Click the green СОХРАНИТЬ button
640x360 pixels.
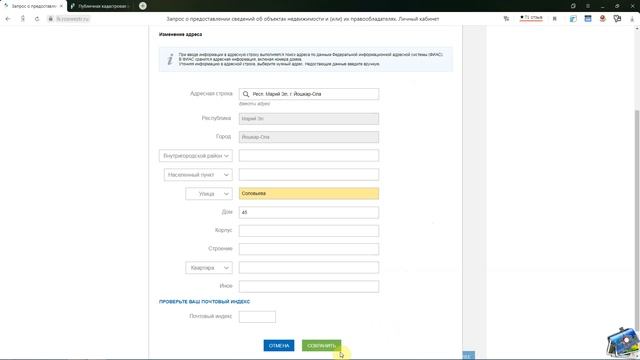click(x=321, y=346)
